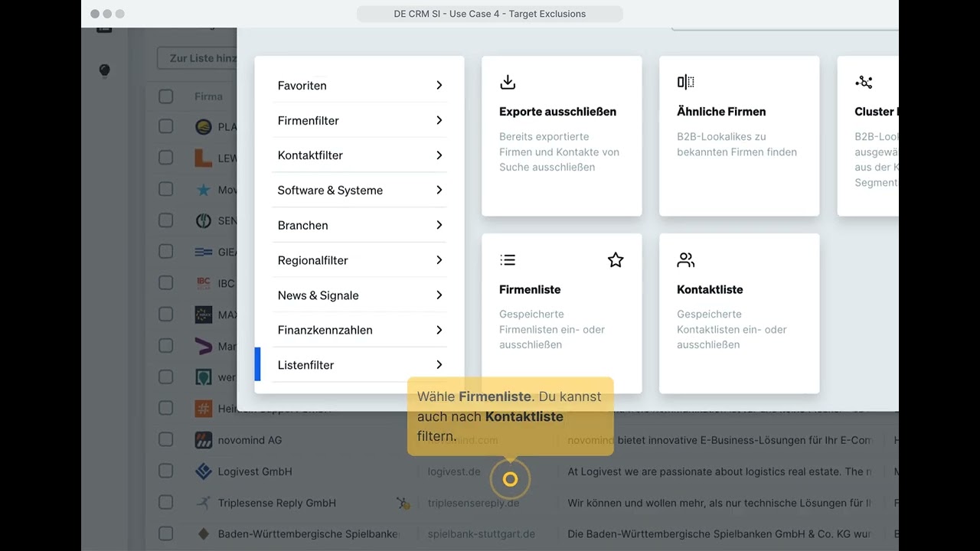Screen dimensions: 980x551
Task: Click the signal icon beside Triplesense Reply
Action: pyautogui.click(x=403, y=503)
